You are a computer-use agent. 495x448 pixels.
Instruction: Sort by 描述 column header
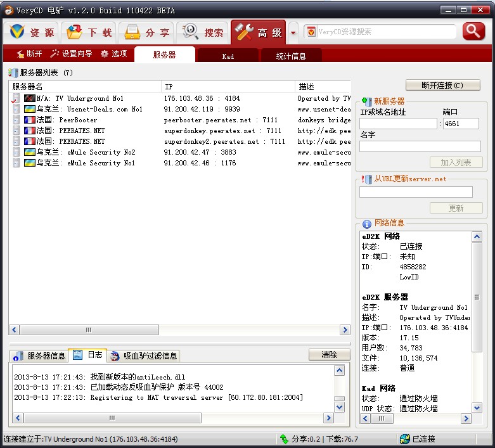coord(323,87)
